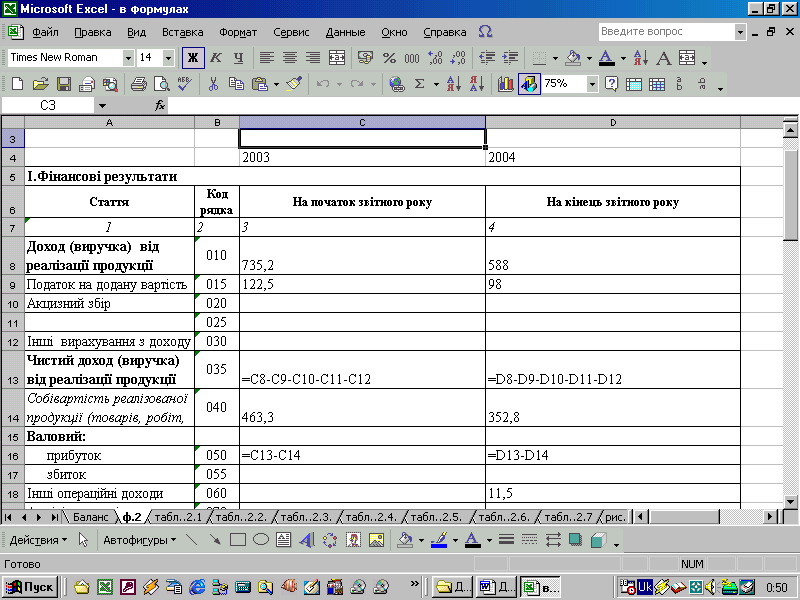Click Print icon
Screen dimensions: 800x600
[138, 84]
